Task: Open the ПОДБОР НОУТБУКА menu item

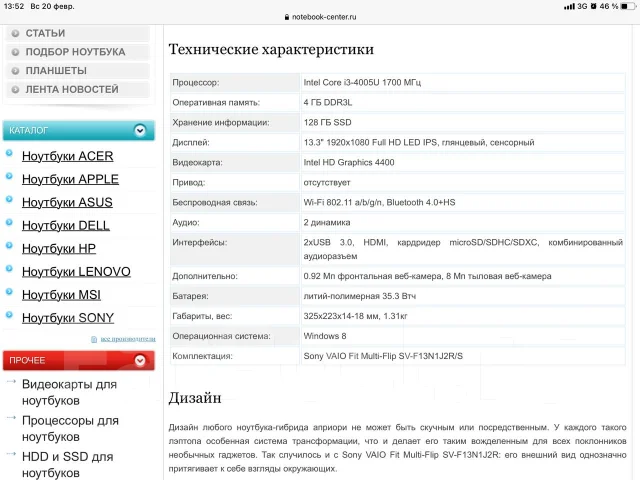Action: tap(78, 52)
